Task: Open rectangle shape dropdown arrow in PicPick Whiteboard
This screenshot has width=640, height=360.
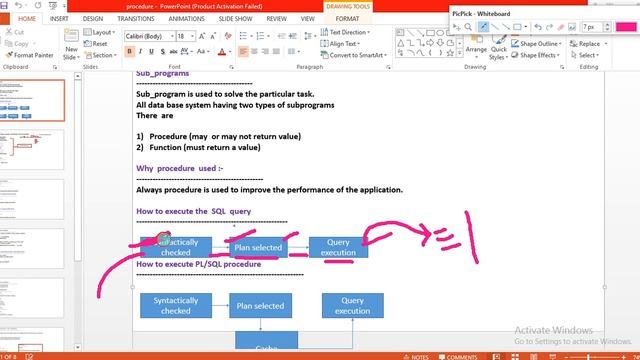Action: click(526, 27)
